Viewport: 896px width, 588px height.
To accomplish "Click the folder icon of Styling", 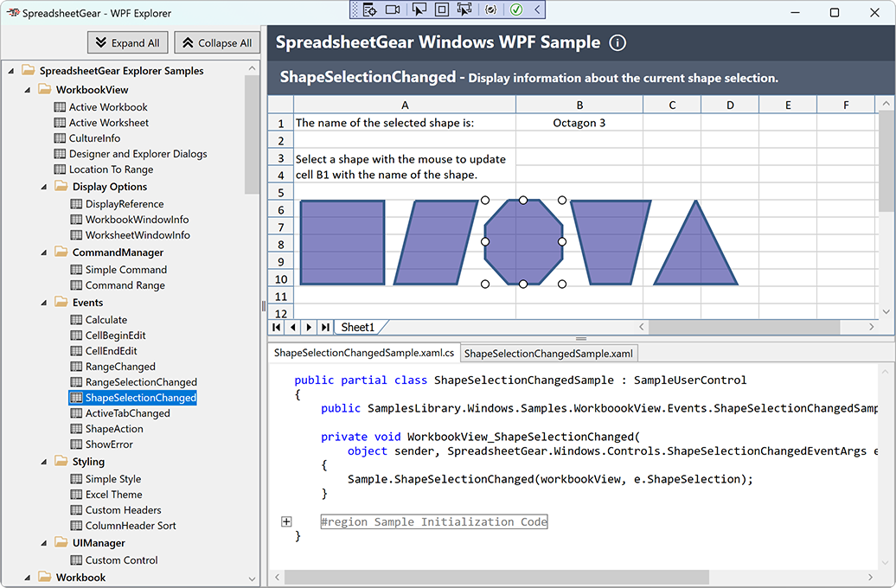I will 61,461.
